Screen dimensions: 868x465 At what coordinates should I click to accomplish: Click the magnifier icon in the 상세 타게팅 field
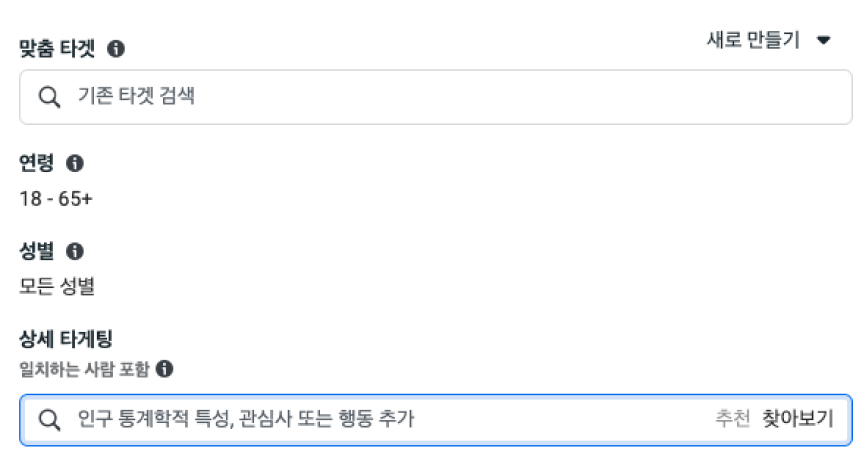pos(49,420)
